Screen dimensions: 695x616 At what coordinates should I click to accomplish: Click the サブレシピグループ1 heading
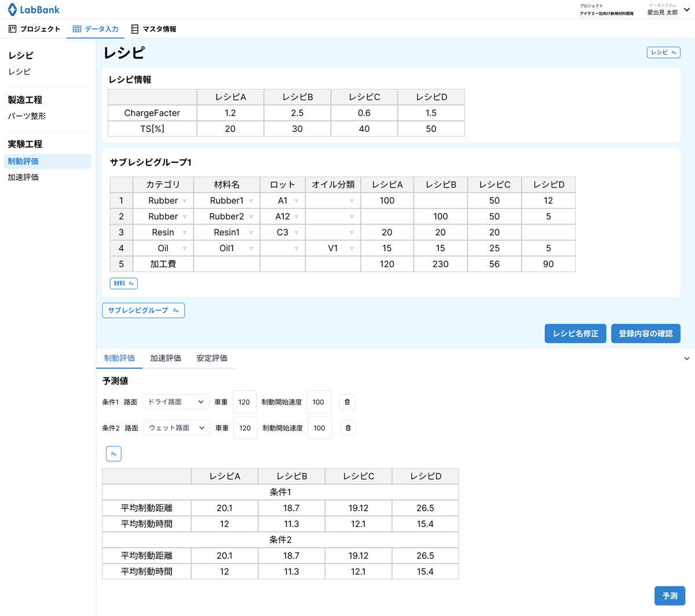click(x=151, y=163)
